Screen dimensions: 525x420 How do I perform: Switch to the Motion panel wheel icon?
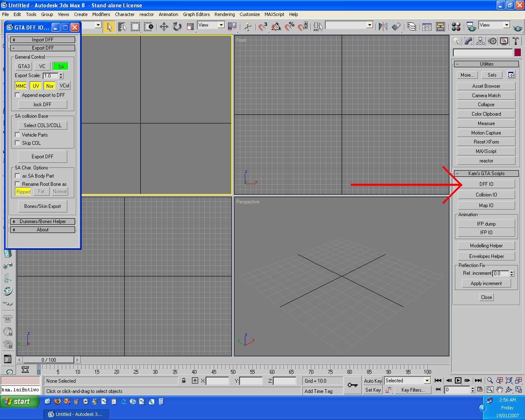pos(492,41)
